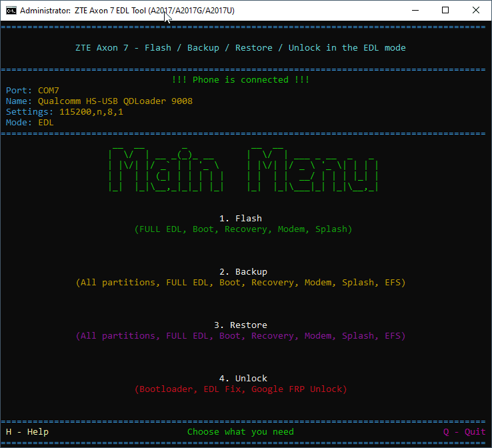Select menu option '2. Backup'

[x=243, y=272]
